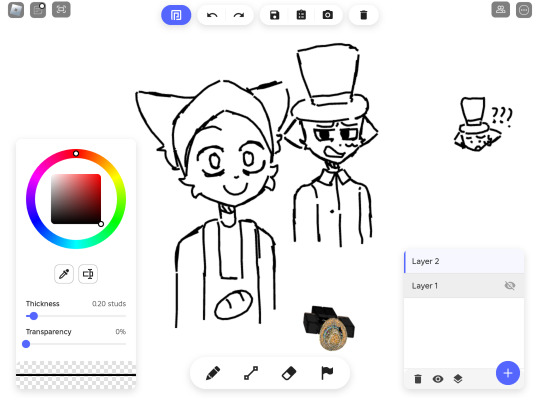Toggle layer visibility with eye icon
Screen dimensions: 540x405
coord(438,379)
